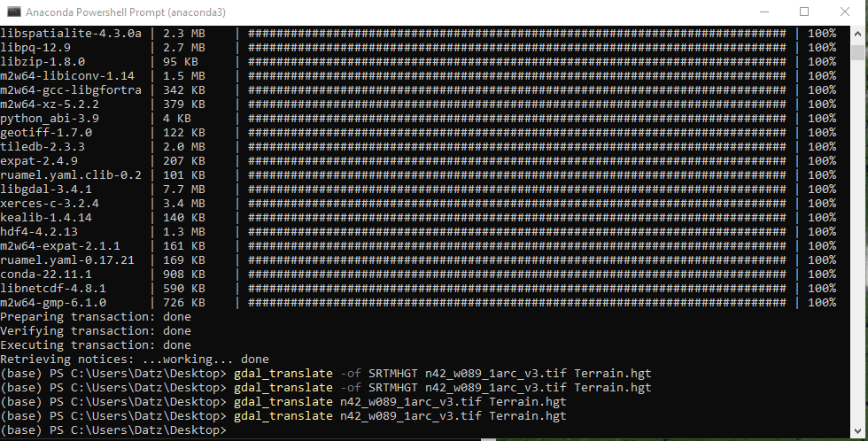Click the progress bar for conda-22.11.1
This screenshot has width=868, height=441.
click(517, 275)
